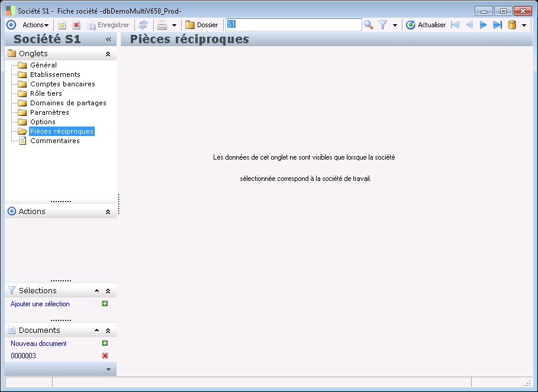
Task: Click the Sélections single up arrow
Action: (x=96, y=290)
